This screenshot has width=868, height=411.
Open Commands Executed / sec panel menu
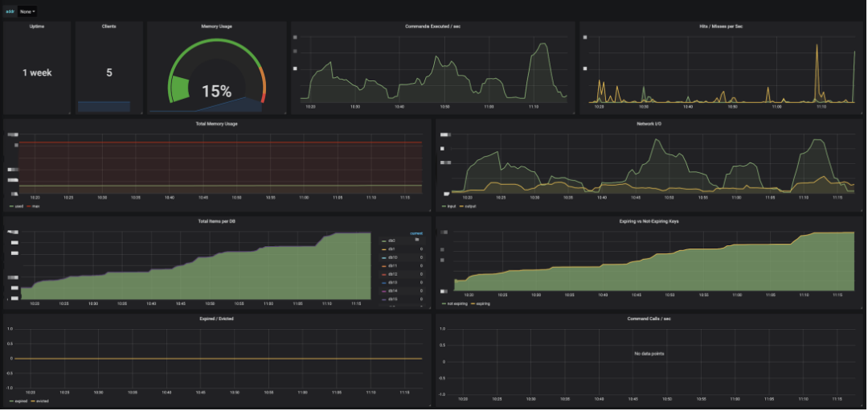tap(432, 26)
